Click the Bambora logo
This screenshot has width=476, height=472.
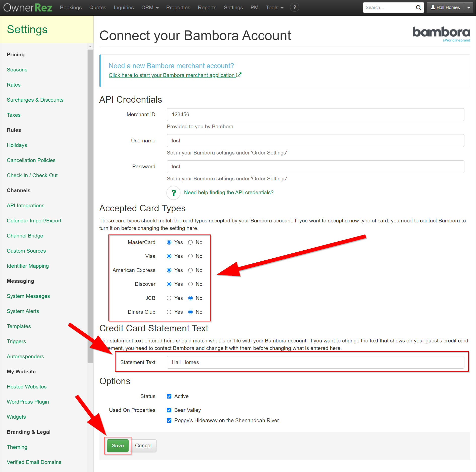(x=441, y=34)
